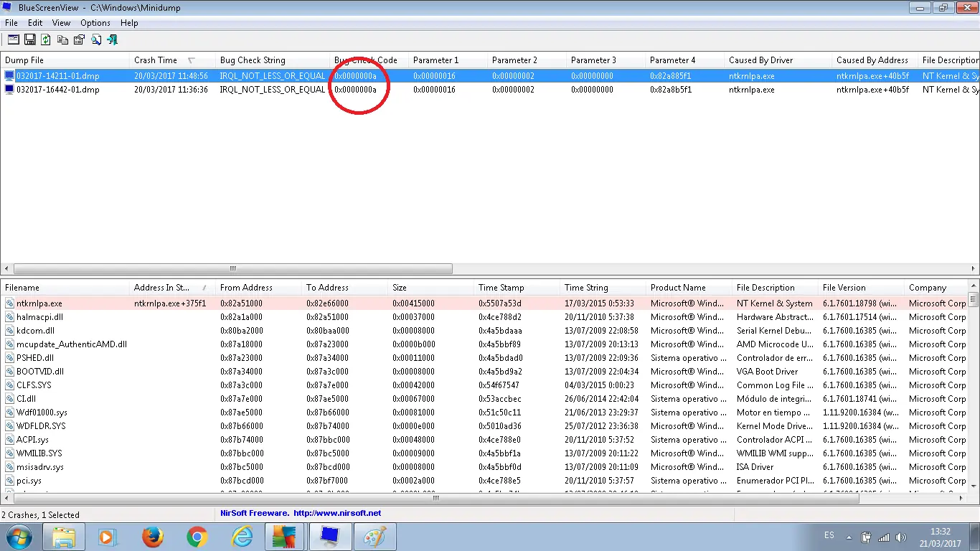The image size is (980, 551).
Task: Sort drivers by the File Version column
Action: (861, 288)
